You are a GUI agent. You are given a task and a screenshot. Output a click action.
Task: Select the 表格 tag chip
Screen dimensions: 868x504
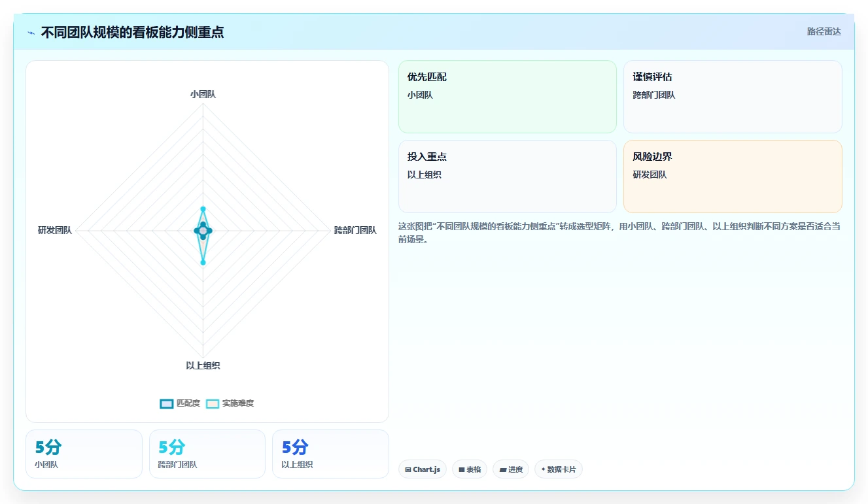click(x=470, y=469)
